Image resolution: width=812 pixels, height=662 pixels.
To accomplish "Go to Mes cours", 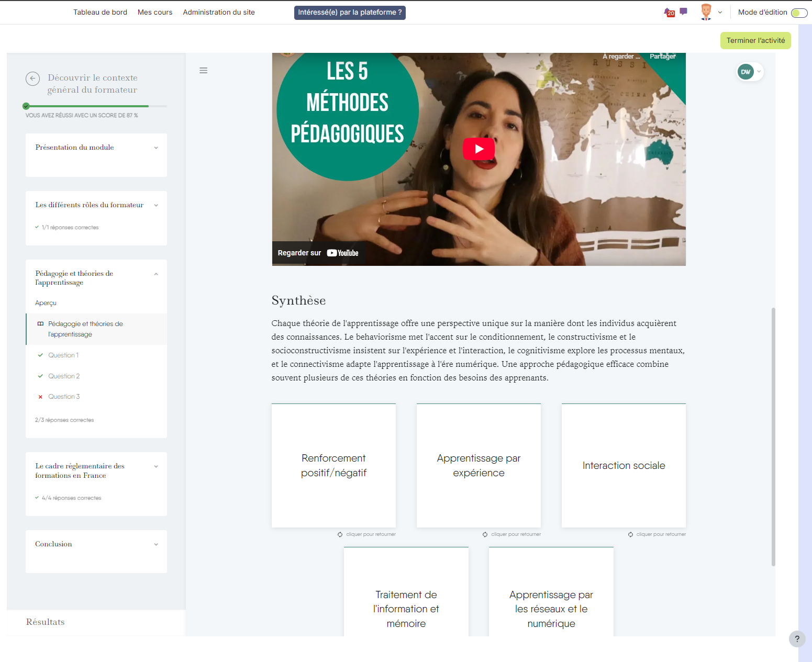I will [x=154, y=12].
